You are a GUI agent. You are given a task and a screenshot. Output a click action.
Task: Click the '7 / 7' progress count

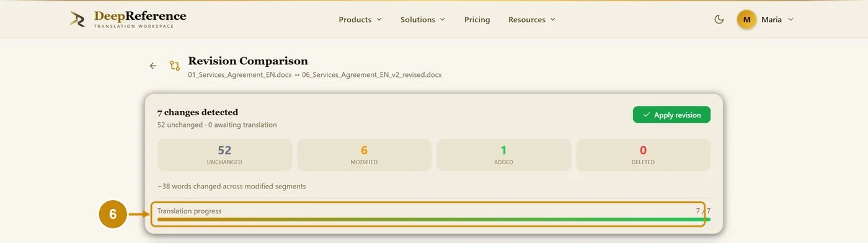pyautogui.click(x=703, y=211)
